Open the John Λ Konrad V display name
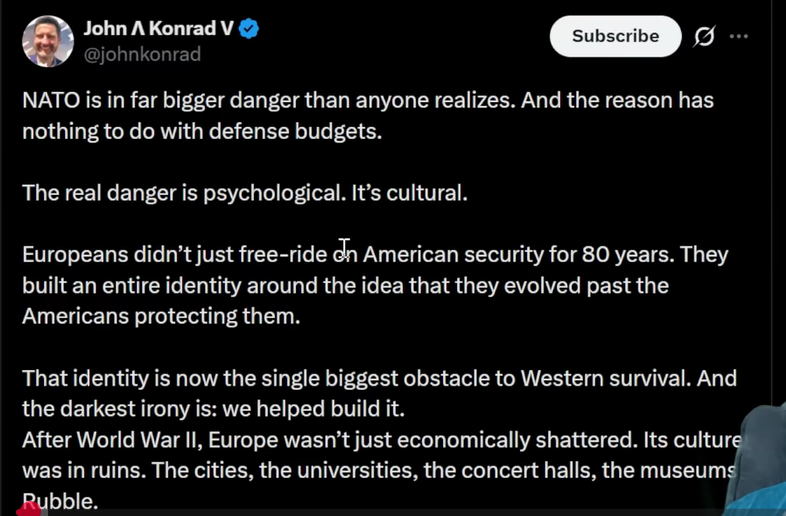 click(158, 29)
